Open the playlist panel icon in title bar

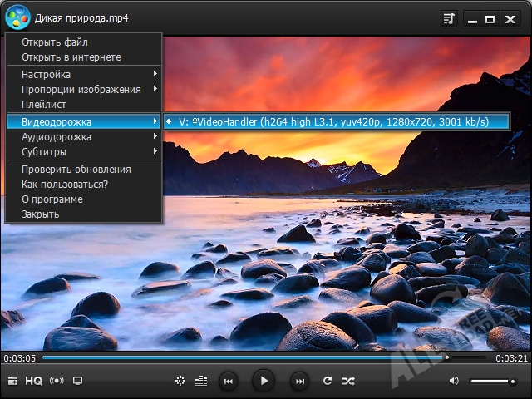coord(450,17)
